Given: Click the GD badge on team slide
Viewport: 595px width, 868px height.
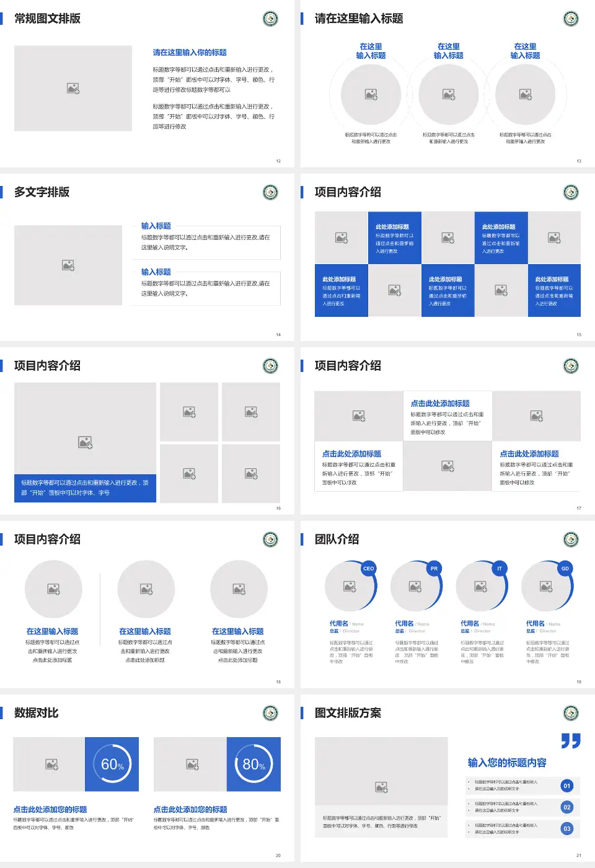Looking at the screenshot, I should tap(565, 569).
